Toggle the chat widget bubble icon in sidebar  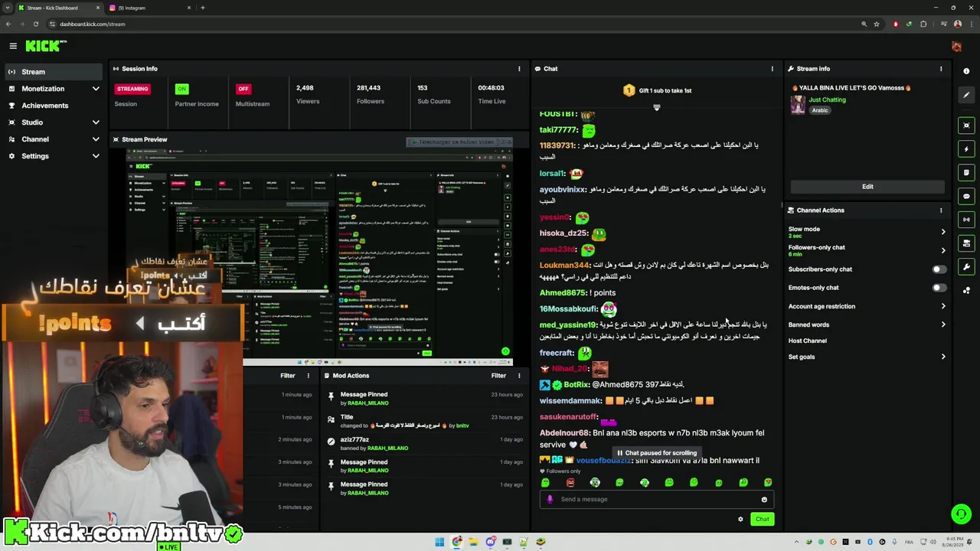(x=966, y=197)
